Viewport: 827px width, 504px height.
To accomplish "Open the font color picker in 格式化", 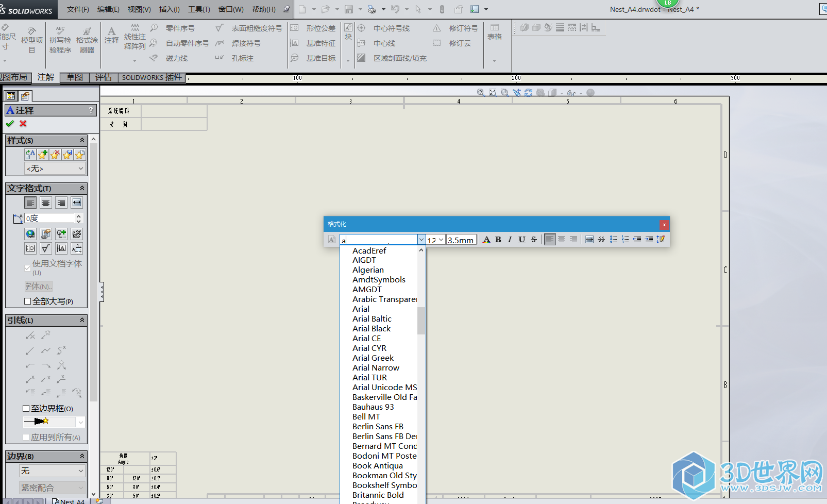I will point(486,240).
